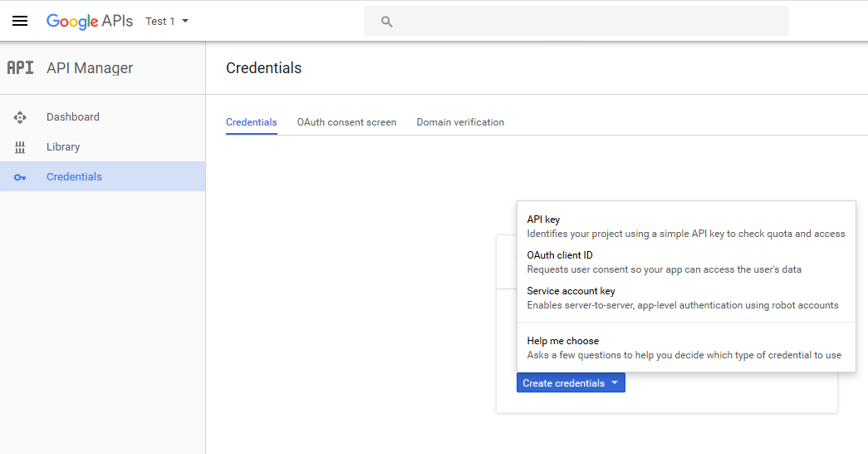Viewport: 868px width, 454px height.
Task: Click the Credentials key icon
Action: [20, 177]
